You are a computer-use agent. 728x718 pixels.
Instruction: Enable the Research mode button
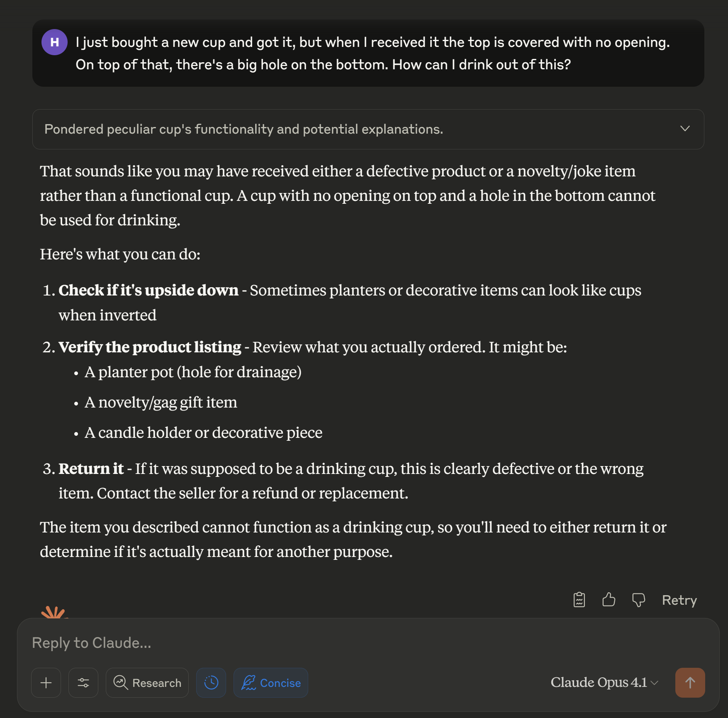pos(147,683)
